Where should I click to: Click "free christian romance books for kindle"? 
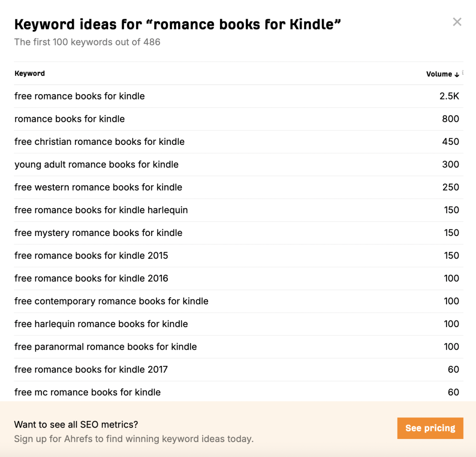(x=99, y=142)
